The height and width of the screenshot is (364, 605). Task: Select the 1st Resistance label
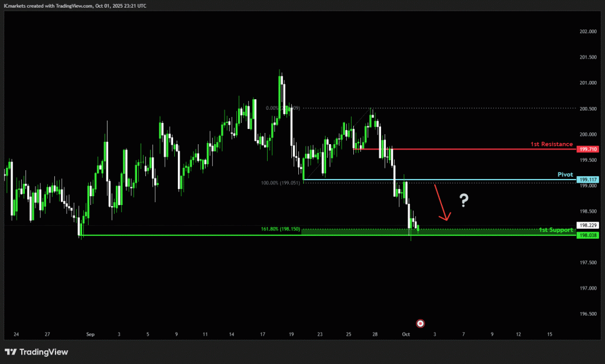click(551, 144)
